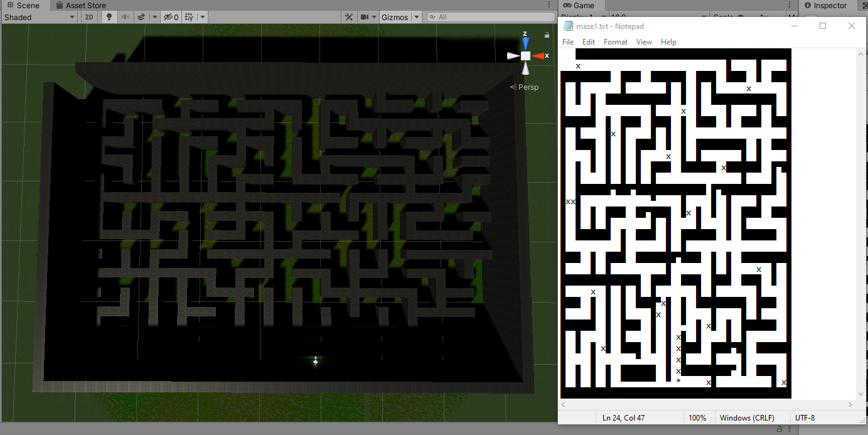Image resolution: width=868 pixels, height=435 pixels.
Task: Click Notepad horizontal scrollbar left arrow
Action: pos(563,405)
